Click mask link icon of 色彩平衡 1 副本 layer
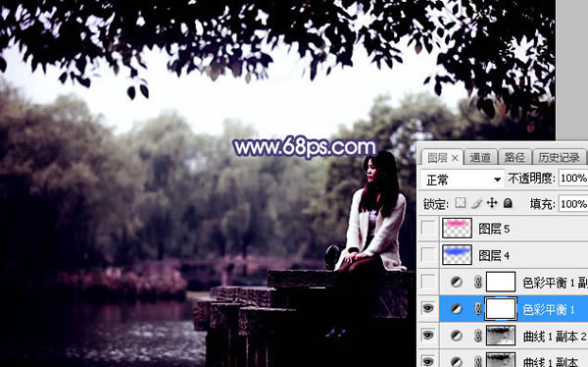 (478, 282)
